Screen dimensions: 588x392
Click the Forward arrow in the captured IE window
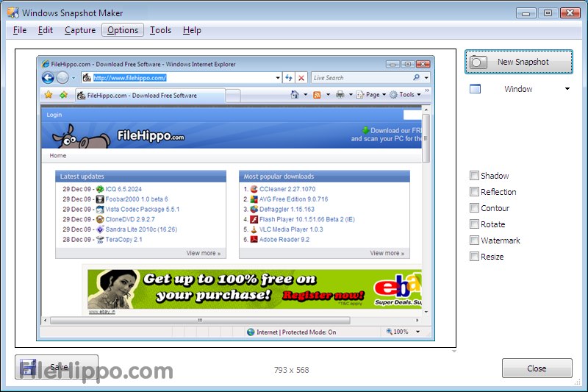click(62, 78)
